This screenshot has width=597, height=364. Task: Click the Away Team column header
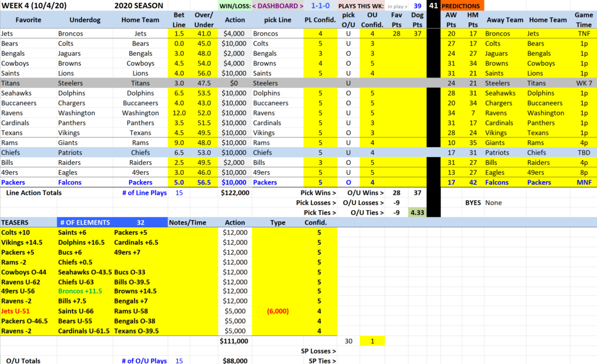click(505, 20)
